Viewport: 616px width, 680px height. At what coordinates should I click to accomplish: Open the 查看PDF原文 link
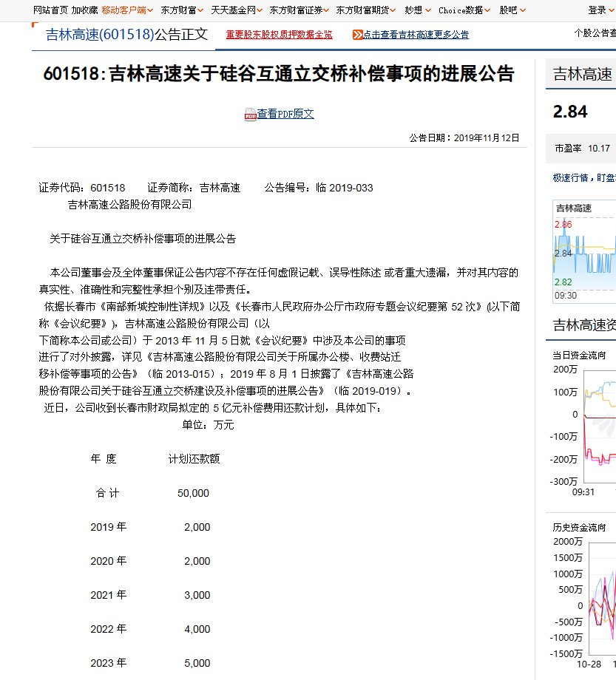pos(285,114)
